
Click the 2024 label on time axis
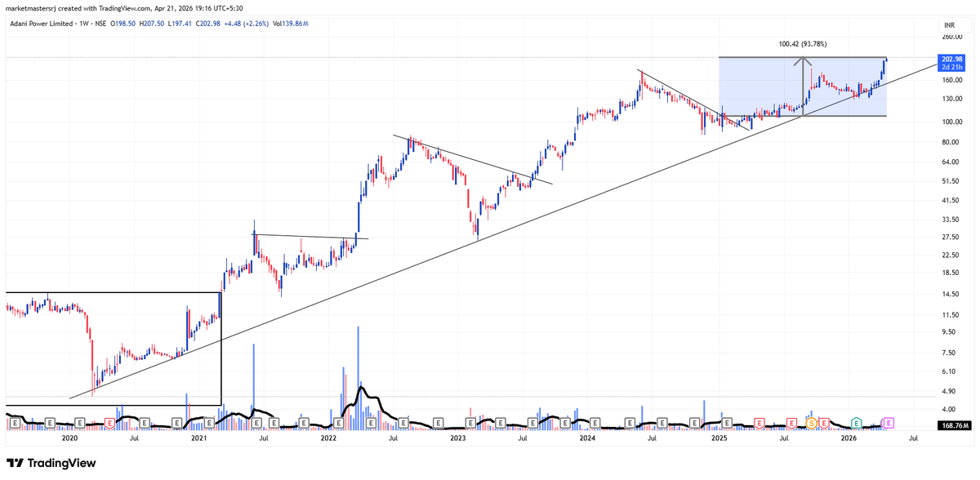pos(587,438)
